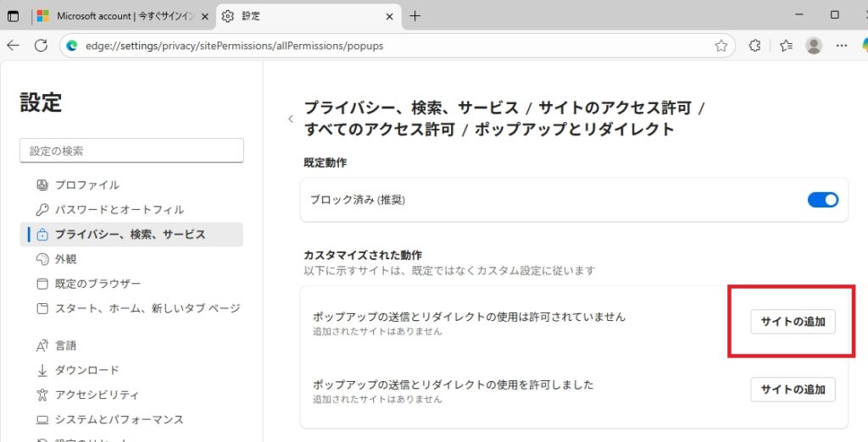Open the Settings and more ellipsis menu

(842, 46)
